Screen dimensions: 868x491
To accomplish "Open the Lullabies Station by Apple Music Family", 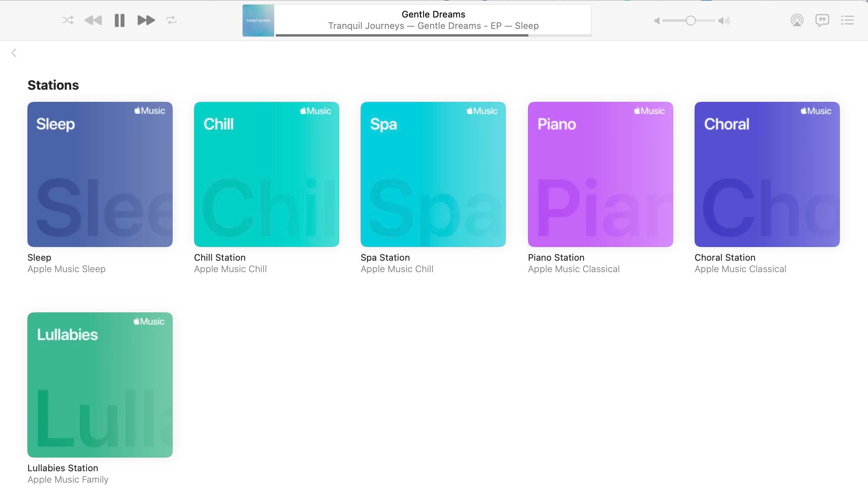I will click(100, 385).
